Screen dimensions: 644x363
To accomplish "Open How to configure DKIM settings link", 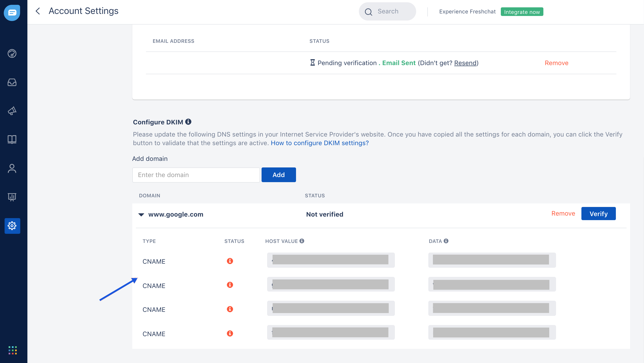I will tap(320, 143).
